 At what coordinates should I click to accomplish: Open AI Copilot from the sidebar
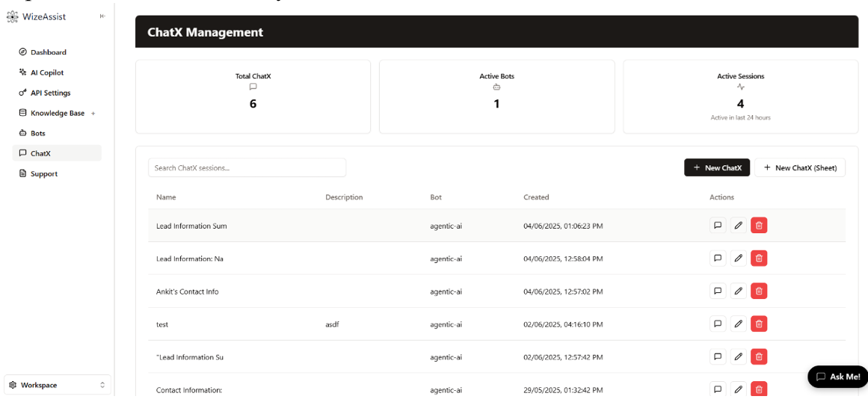pos(46,72)
